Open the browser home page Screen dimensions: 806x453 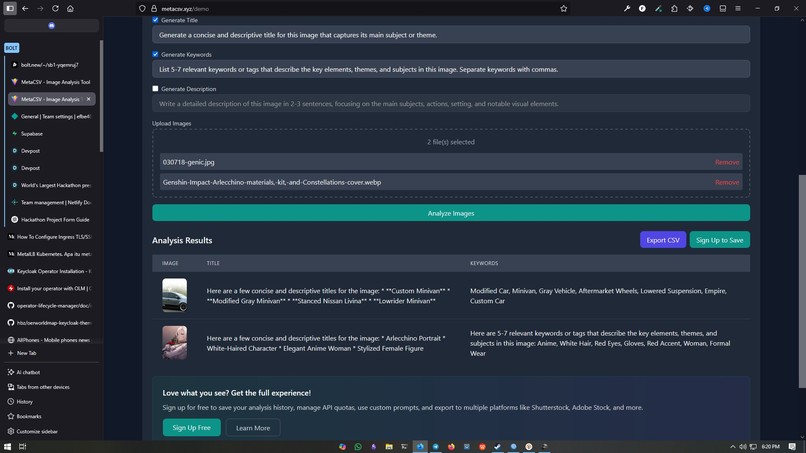point(70,9)
